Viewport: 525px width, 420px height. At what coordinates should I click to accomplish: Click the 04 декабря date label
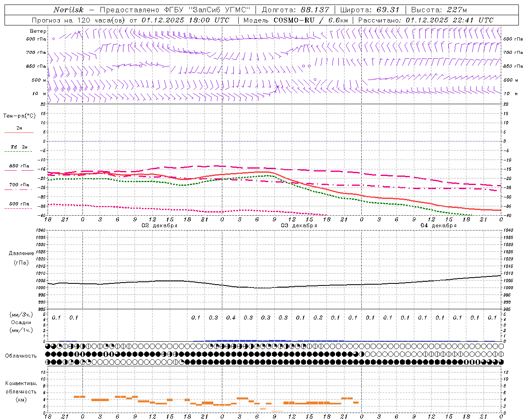438,226
